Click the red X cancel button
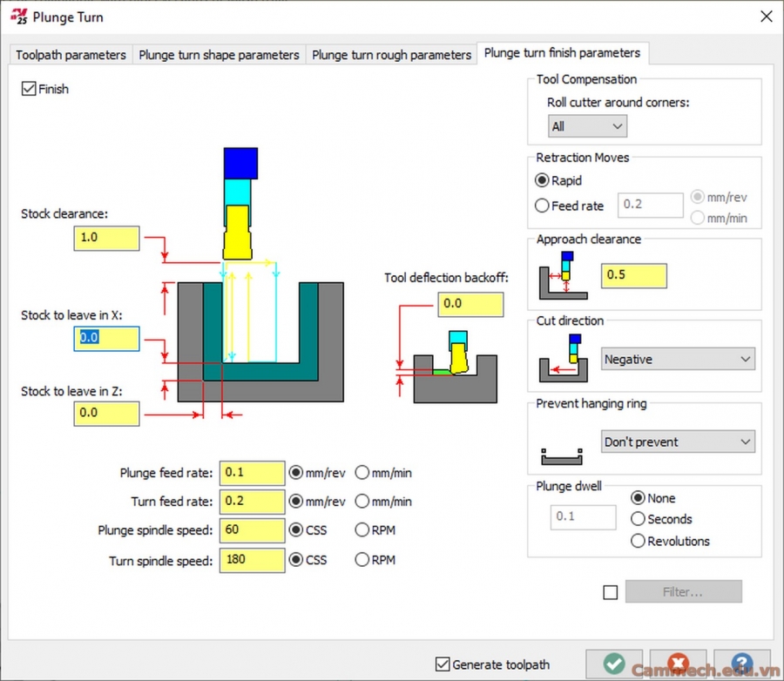 click(678, 664)
